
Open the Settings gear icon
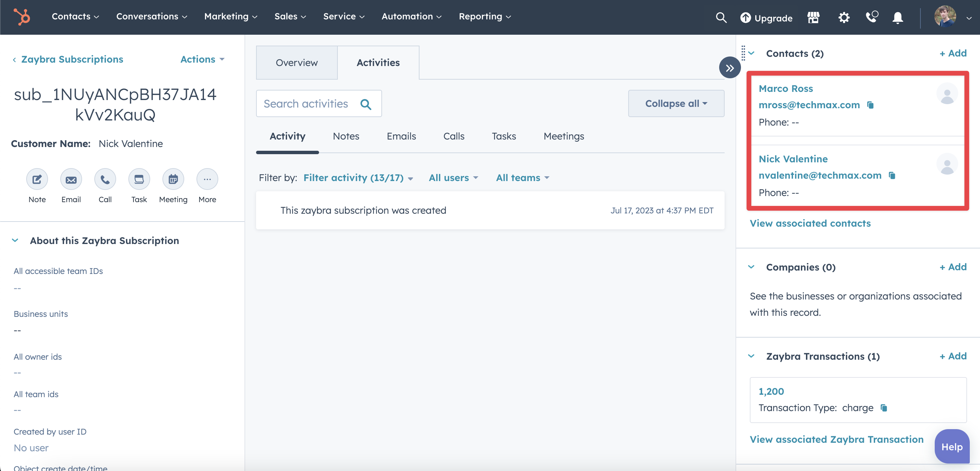844,17
